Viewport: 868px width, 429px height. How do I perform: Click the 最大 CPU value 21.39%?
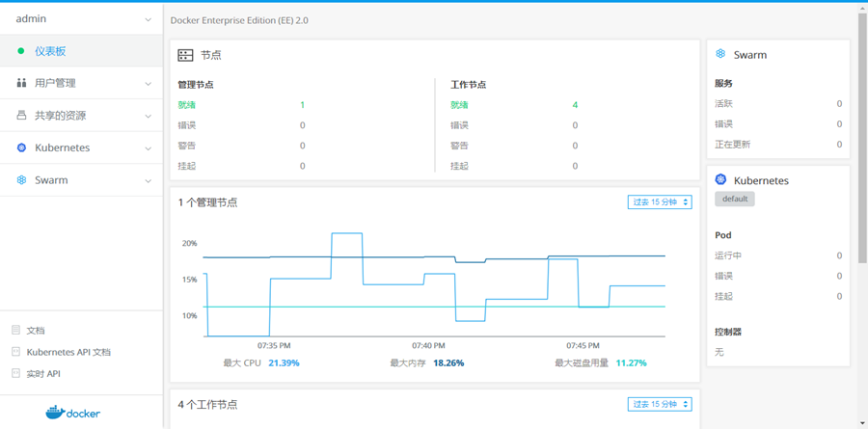coord(284,363)
